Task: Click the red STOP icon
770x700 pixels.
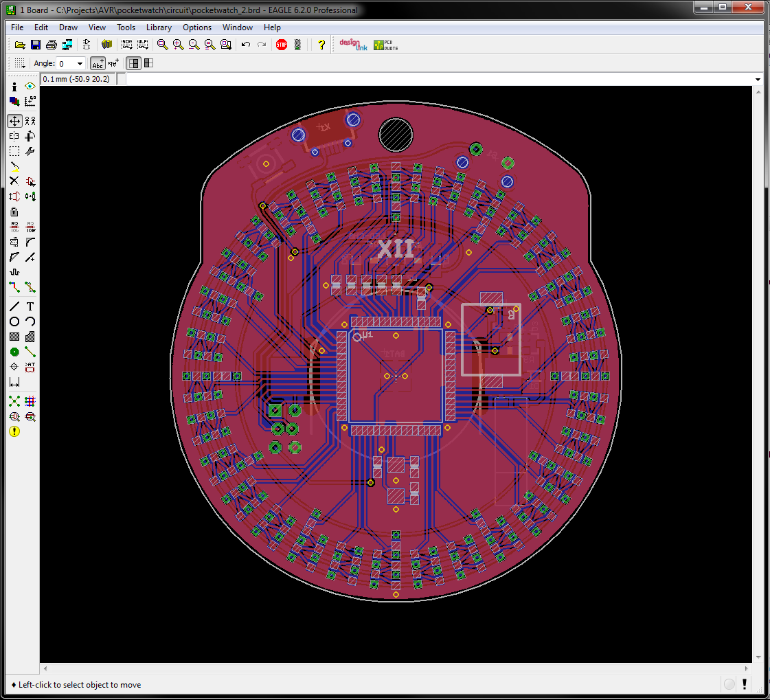Action: coord(282,45)
